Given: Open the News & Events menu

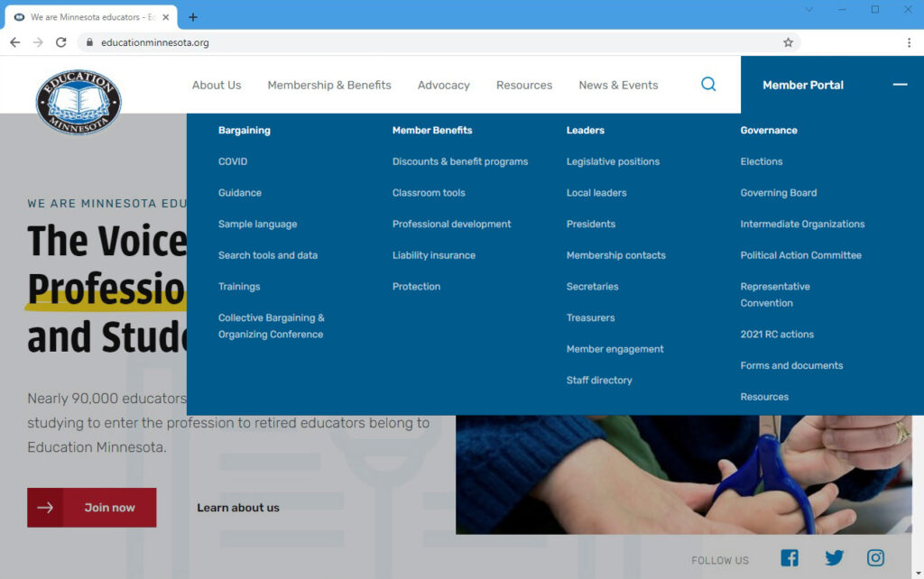Looking at the screenshot, I should pyautogui.click(x=618, y=85).
